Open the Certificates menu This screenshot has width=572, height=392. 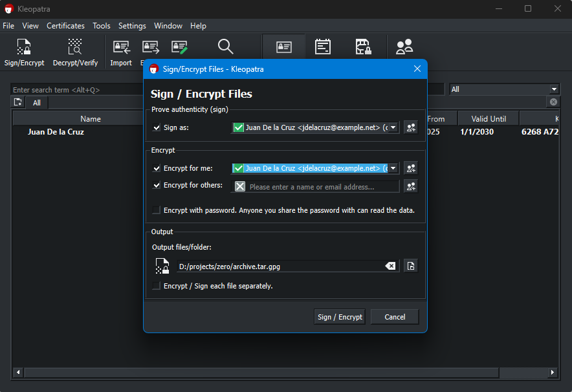tap(65, 26)
